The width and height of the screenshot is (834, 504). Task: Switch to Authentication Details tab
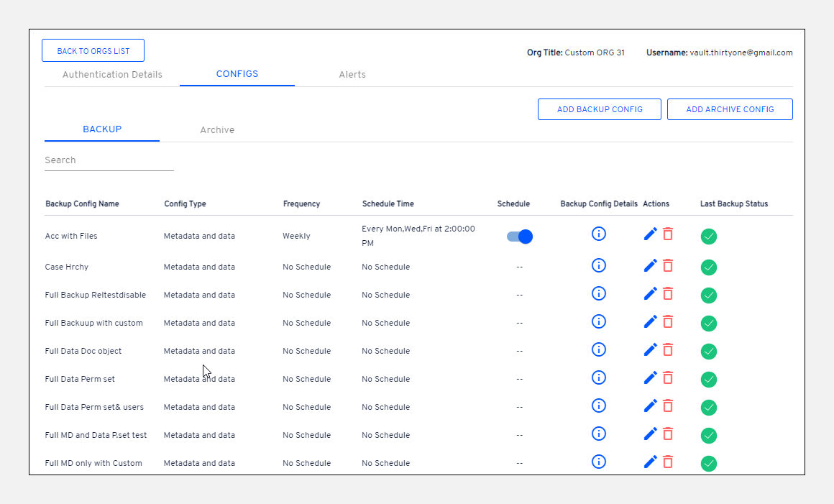click(x=112, y=75)
